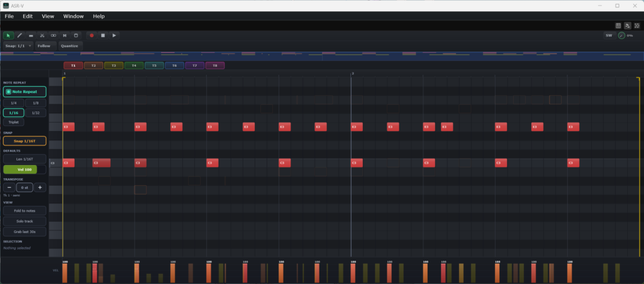Increase transpose with the plus button
This screenshot has width=644, height=284.
pos(40,188)
